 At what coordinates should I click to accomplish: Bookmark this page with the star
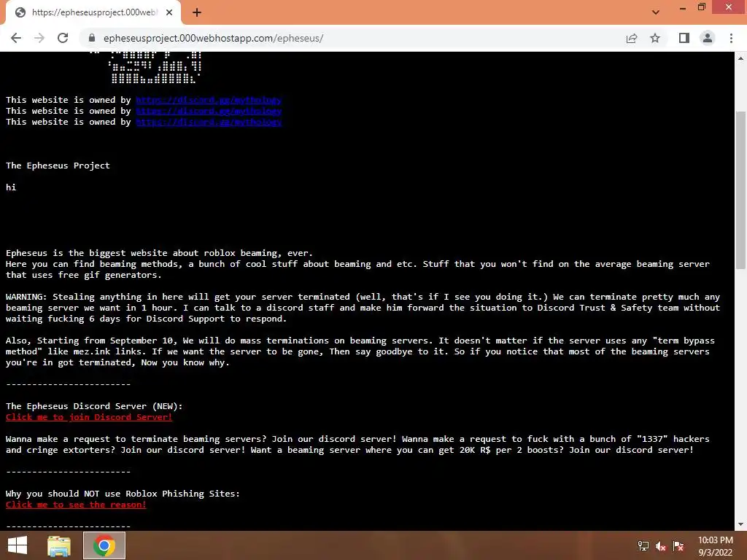[x=655, y=38]
